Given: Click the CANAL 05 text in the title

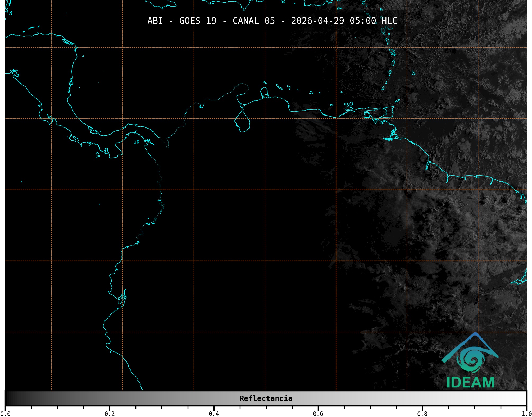Looking at the screenshot, I should (x=253, y=21).
